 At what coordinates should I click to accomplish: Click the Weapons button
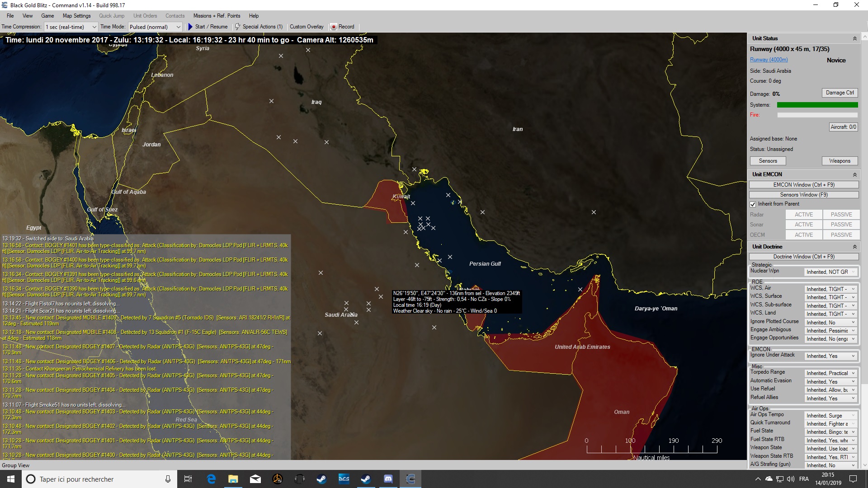(840, 161)
